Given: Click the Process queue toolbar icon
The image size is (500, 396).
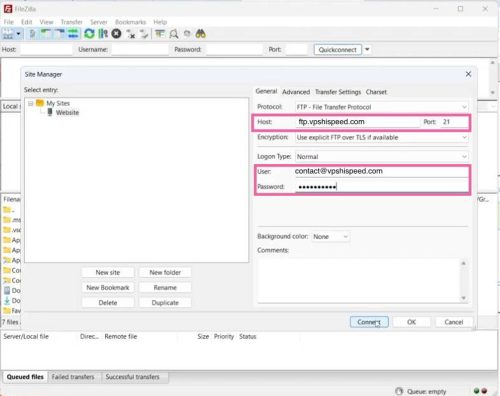Looking at the screenshot, I should pos(103,34).
